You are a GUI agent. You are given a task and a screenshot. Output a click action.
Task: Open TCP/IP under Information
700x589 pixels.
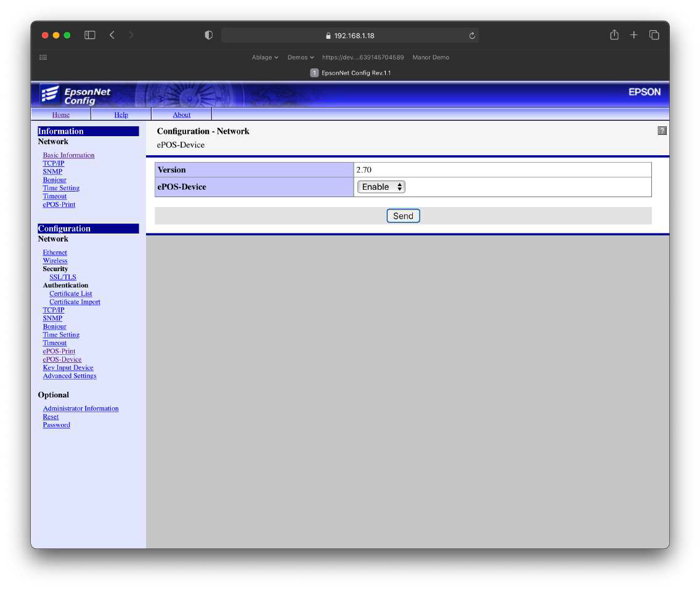(x=54, y=163)
